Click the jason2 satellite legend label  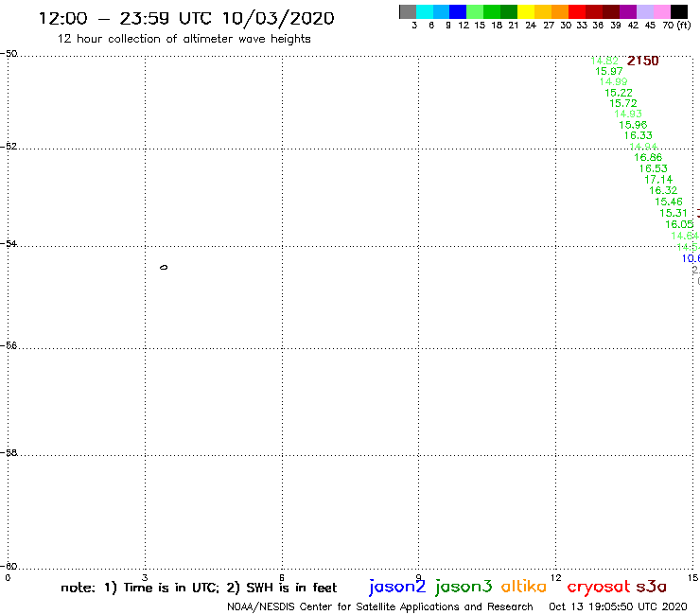pyautogui.click(x=397, y=587)
